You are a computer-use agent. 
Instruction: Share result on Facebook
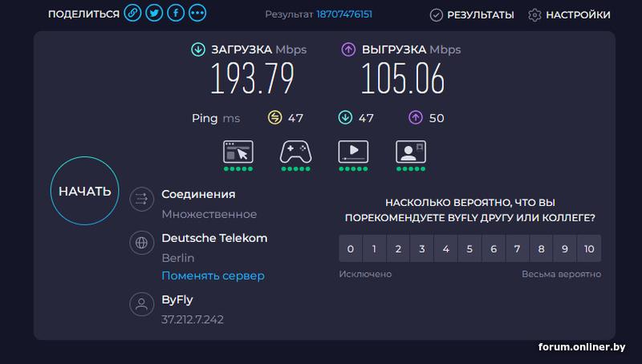point(176,14)
